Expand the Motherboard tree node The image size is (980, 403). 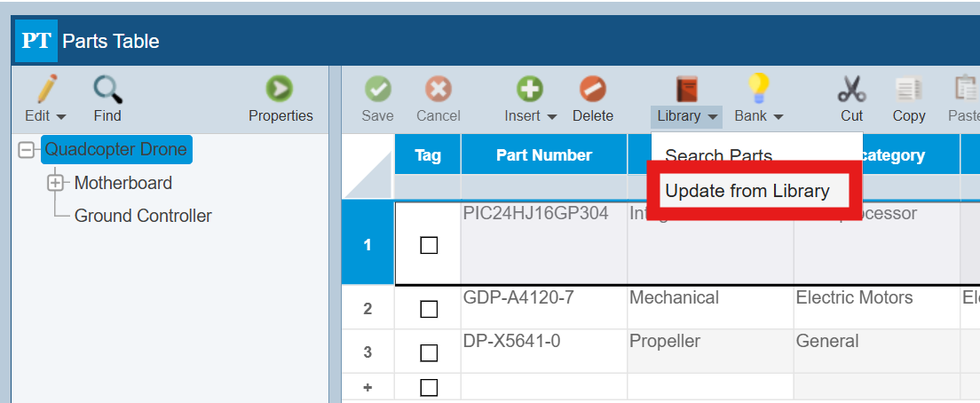tap(56, 183)
